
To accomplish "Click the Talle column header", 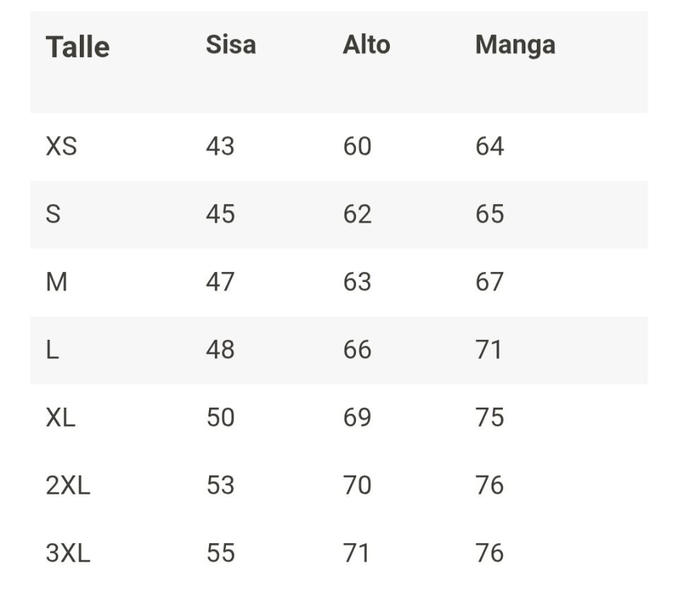I will coord(78,47).
